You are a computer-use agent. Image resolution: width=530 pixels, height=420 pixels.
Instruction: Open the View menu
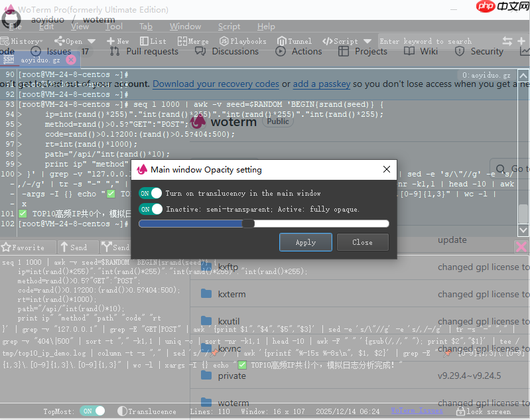80,27
